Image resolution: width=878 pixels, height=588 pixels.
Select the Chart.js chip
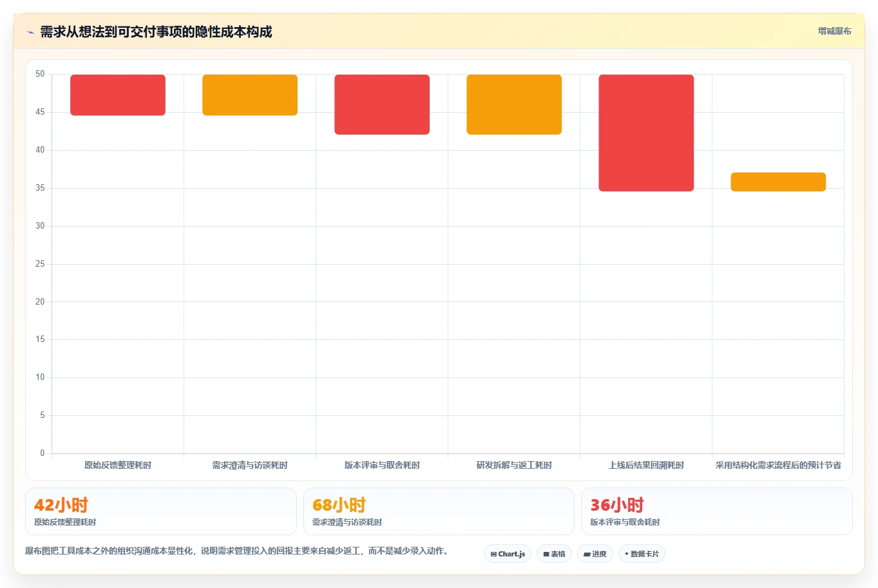508,554
